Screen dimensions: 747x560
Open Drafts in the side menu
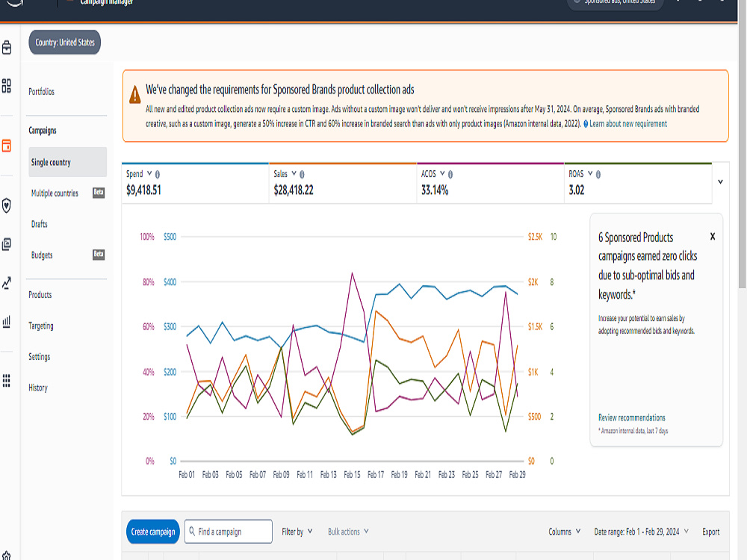(x=39, y=224)
